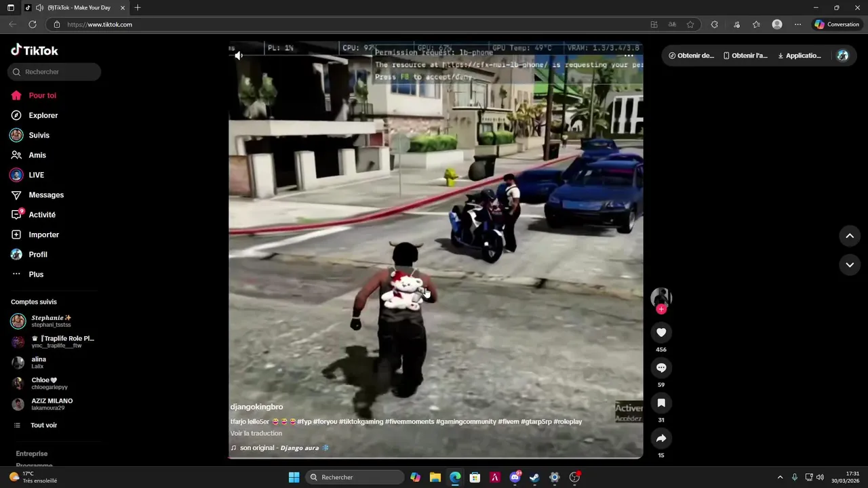
Task: Go to next video with down chevron
Action: (x=850, y=265)
